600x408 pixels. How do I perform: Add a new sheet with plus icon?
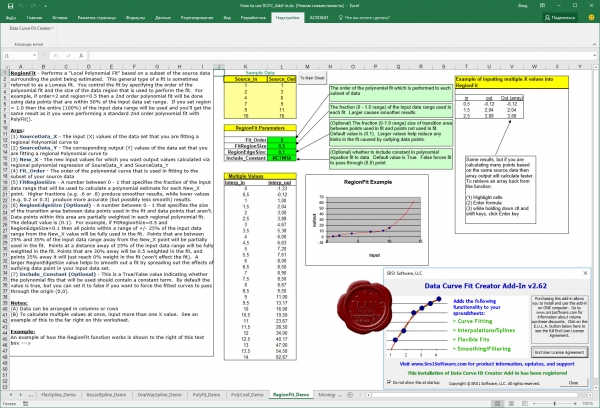pos(349,395)
